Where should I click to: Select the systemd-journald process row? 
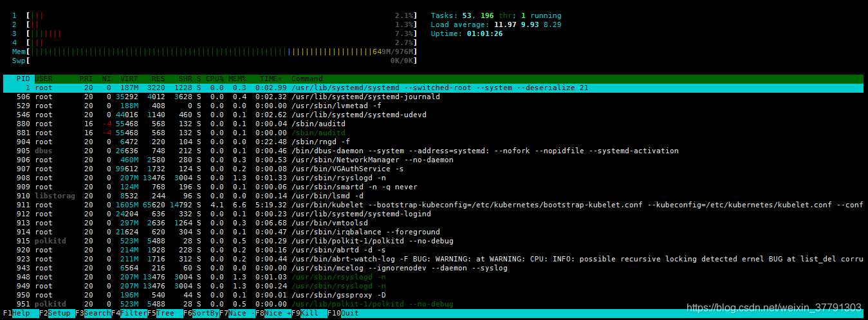434,97
